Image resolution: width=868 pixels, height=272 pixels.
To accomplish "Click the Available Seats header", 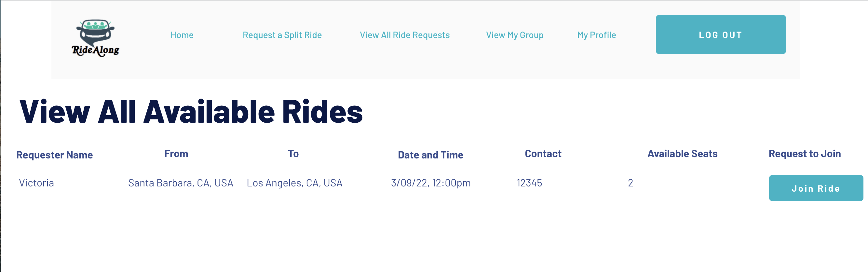I will coord(682,154).
